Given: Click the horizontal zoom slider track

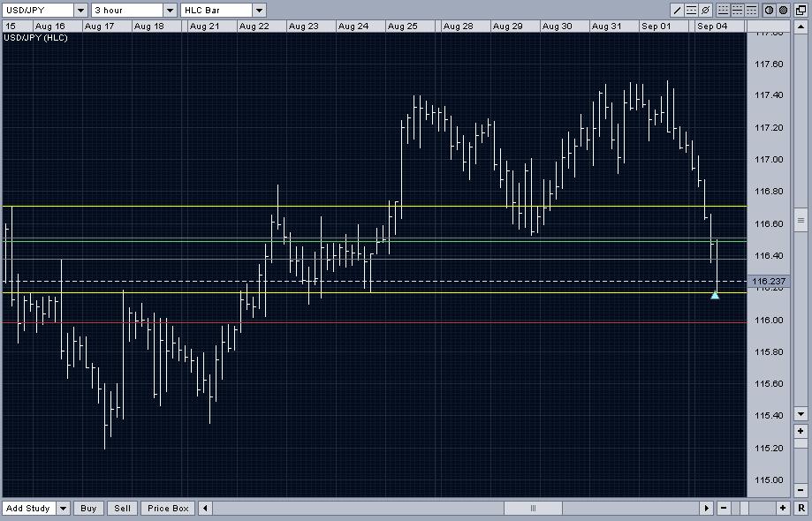Looking at the screenshot, I should [x=754, y=508].
